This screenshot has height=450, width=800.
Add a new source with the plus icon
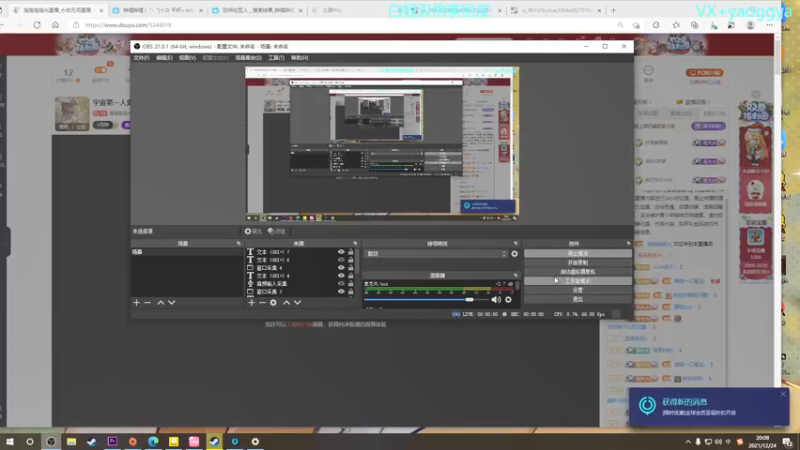coord(252,303)
